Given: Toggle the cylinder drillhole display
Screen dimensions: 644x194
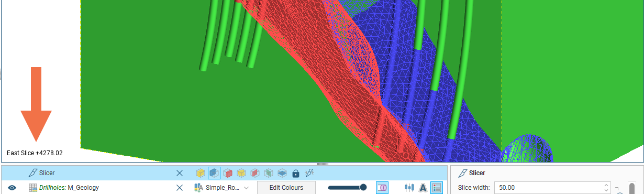Looking at the screenshot, I should coord(382,188).
